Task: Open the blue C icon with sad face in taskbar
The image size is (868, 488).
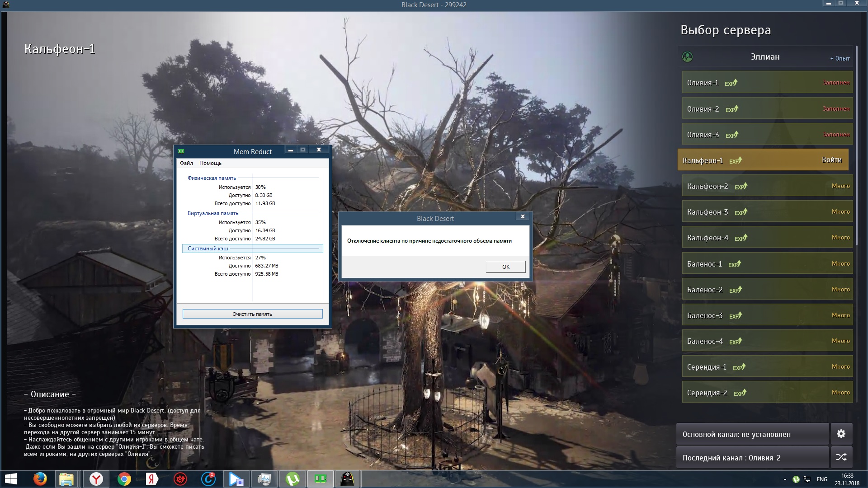Action: coord(208,479)
